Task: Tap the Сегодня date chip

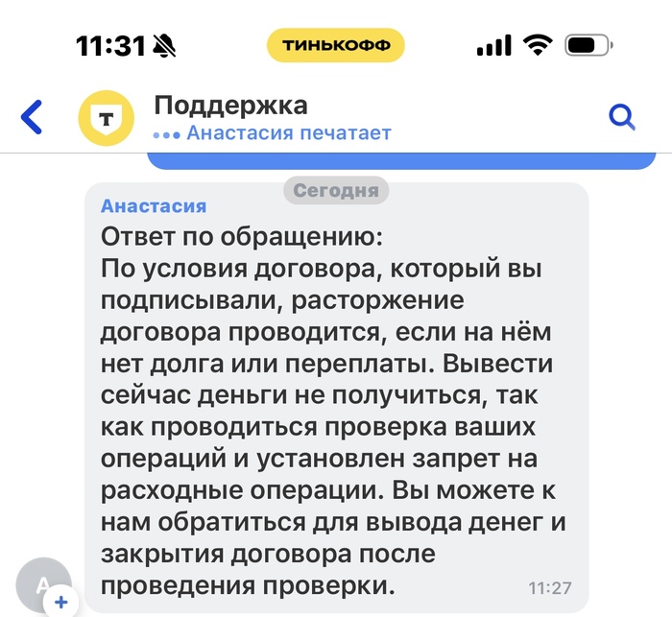Action: pyautogui.click(x=336, y=191)
